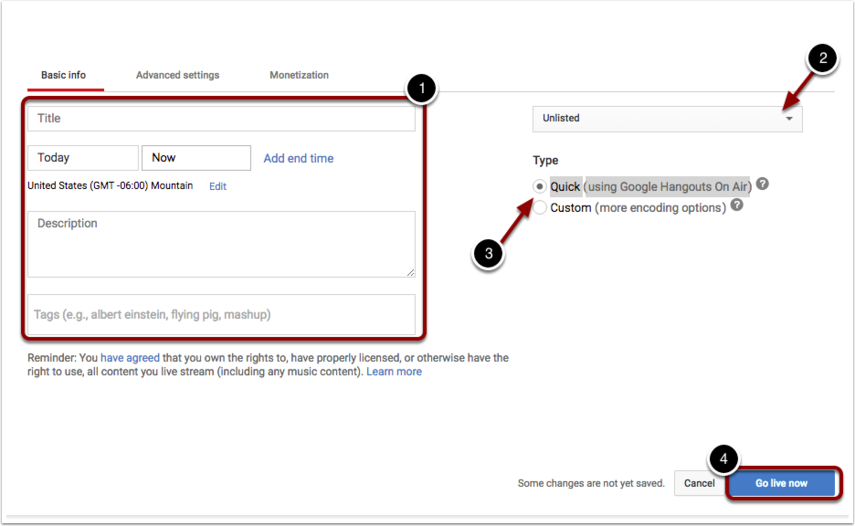Viewport: 855px width, 526px height.
Task: Open help icon beside Quick option
Action: 762,184
